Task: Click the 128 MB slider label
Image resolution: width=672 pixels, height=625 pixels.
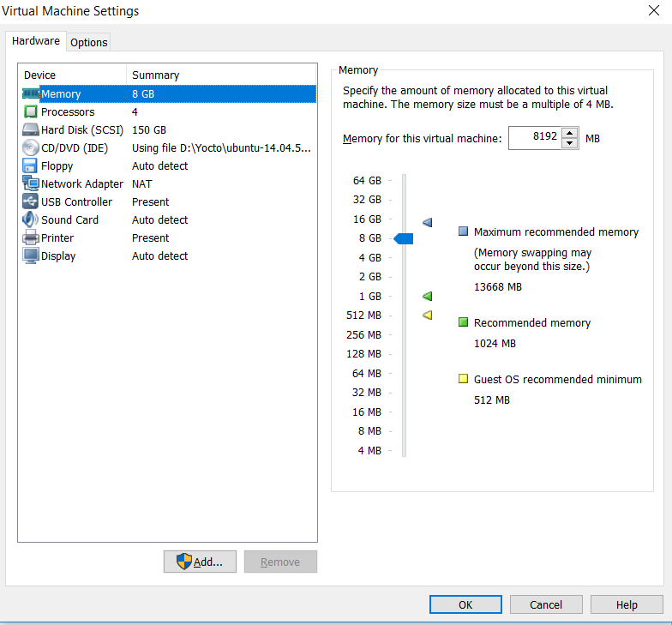Action: pyautogui.click(x=363, y=353)
